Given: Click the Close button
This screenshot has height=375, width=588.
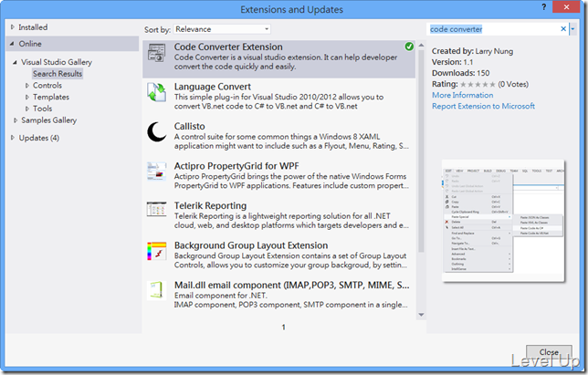Looking at the screenshot, I should pos(549,352).
